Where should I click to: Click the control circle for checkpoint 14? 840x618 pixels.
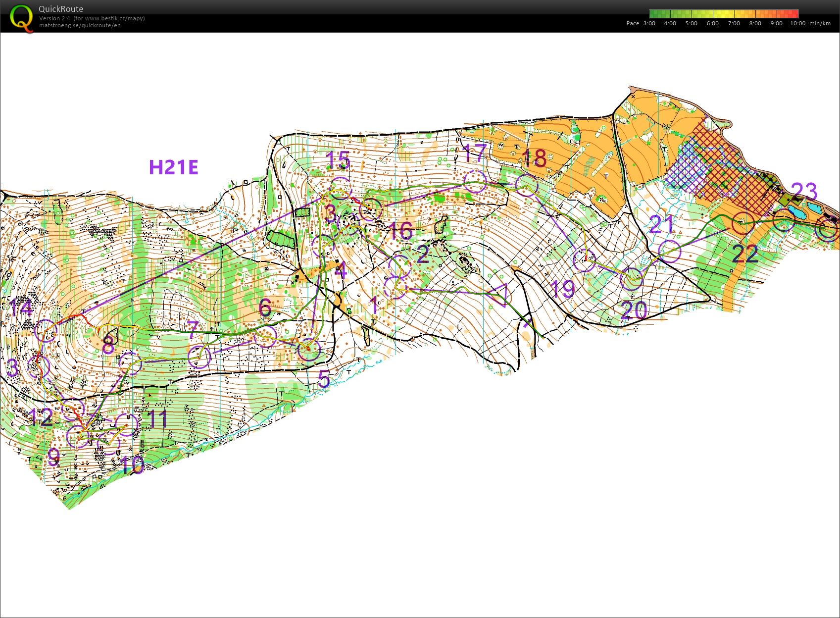[x=46, y=331]
